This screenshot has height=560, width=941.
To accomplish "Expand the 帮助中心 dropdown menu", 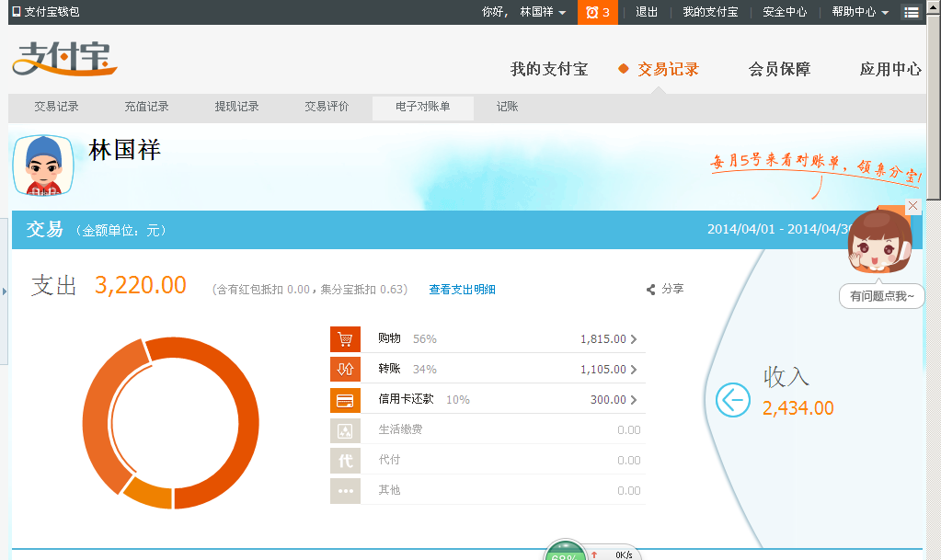I will point(860,12).
